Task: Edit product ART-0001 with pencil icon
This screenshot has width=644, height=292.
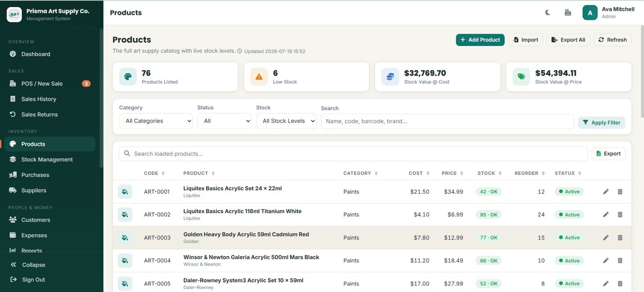Action: (x=606, y=192)
